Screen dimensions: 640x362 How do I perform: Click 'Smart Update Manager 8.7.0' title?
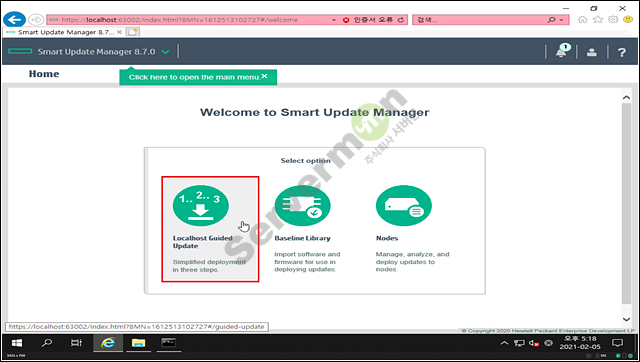pyautogui.click(x=96, y=52)
